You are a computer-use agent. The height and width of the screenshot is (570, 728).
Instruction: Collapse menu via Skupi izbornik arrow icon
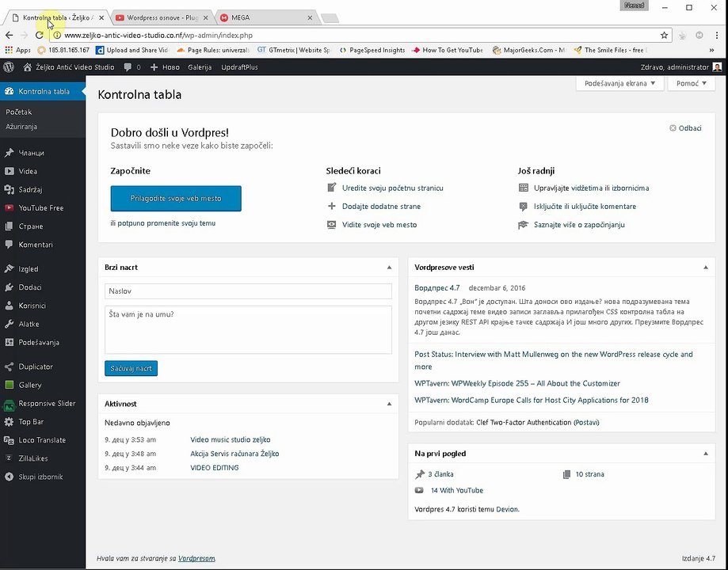(x=9, y=477)
